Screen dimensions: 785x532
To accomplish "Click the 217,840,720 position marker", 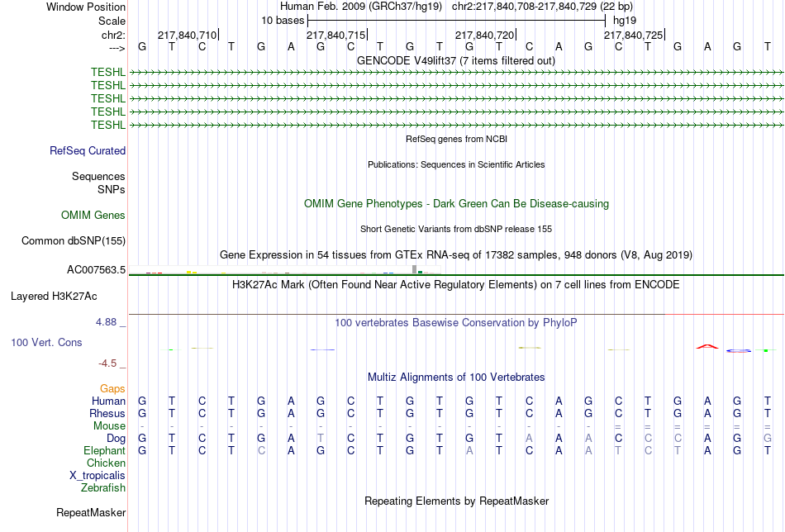I will coord(484,35).
